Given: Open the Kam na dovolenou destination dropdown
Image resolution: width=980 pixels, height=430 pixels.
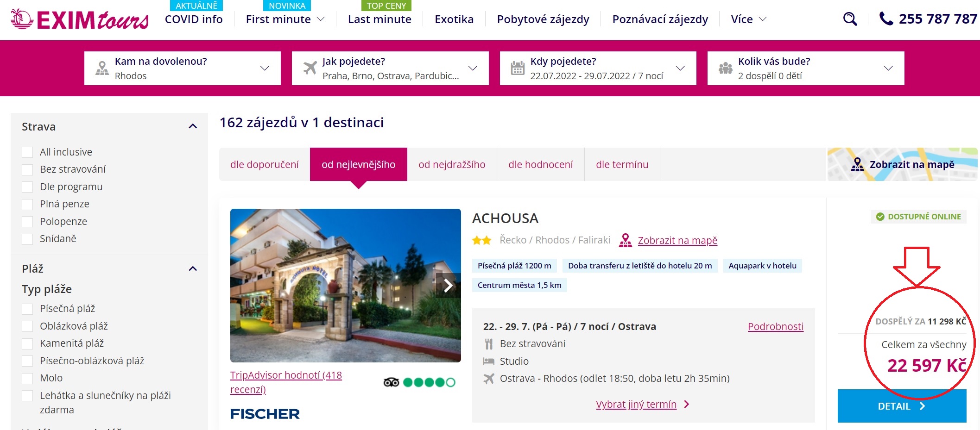Looking at the screenshot, I should 183,68.
